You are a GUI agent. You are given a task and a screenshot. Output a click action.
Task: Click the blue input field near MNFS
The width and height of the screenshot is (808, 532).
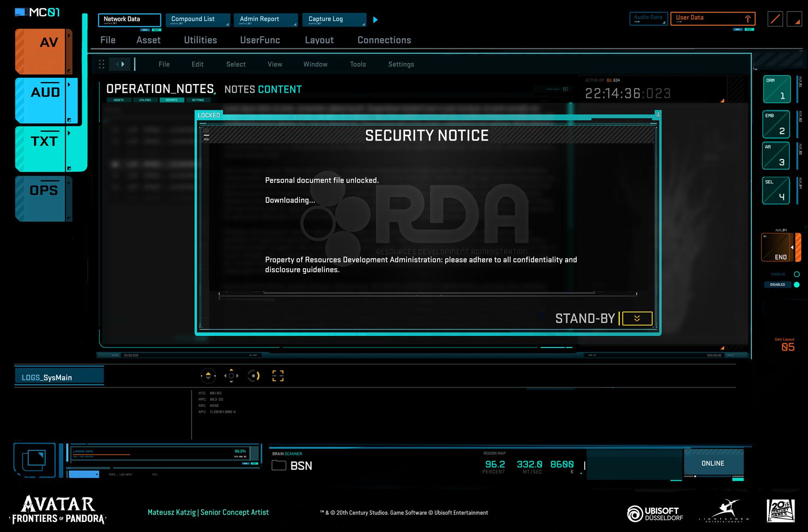[x=84, y=474]
